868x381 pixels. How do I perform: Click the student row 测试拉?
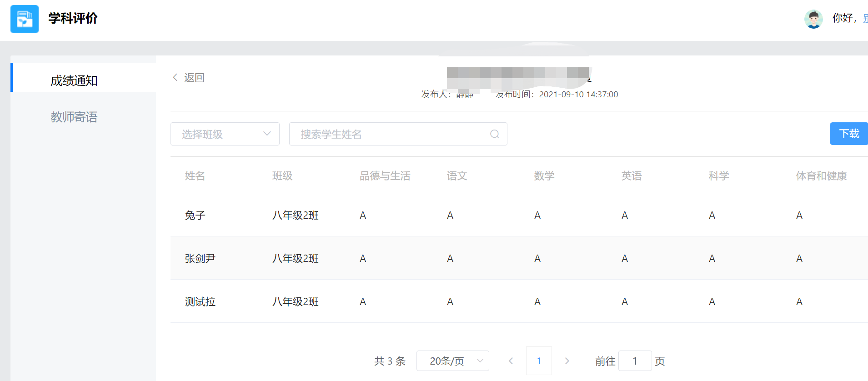[200, 301]
